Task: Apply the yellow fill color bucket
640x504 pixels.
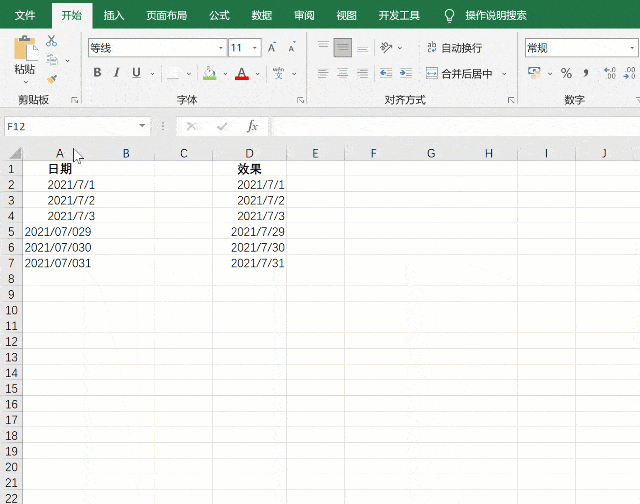Action: pyautogui.click(x=209, y=73)
